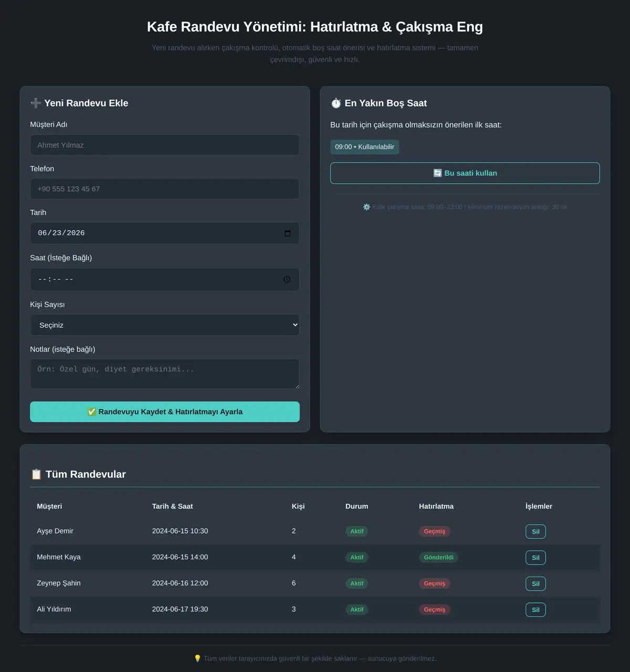Image resolution: width=630 pixels, height=672 pixels.
Task: Click the Geçmiş badge in Ayşe Demir's row
Action: (x=435, y=531)
